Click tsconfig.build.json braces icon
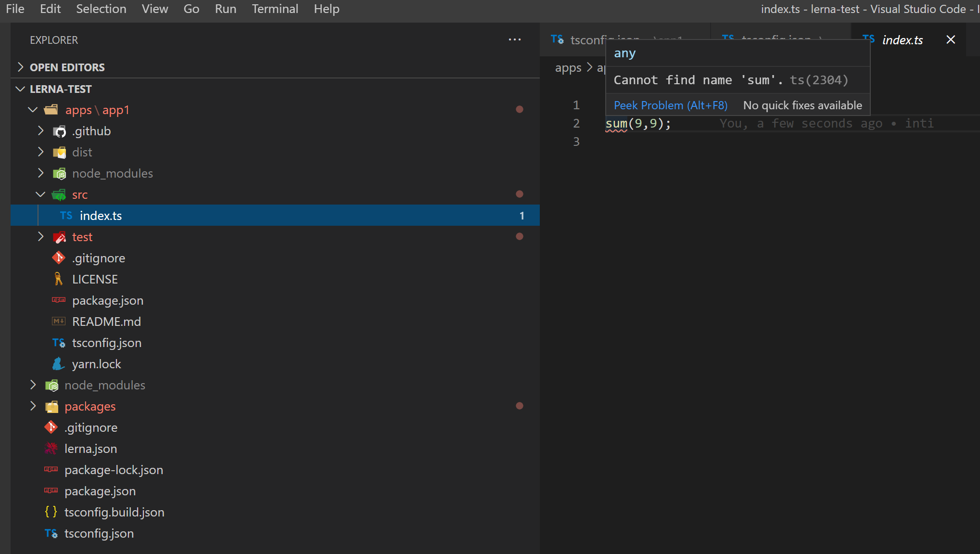 tap(51, 512)
